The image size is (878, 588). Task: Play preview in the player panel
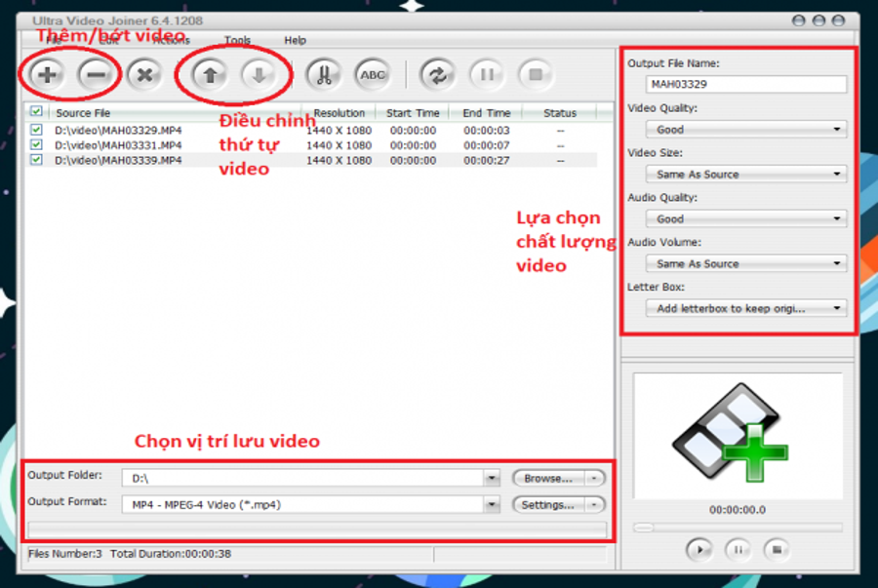698,549
